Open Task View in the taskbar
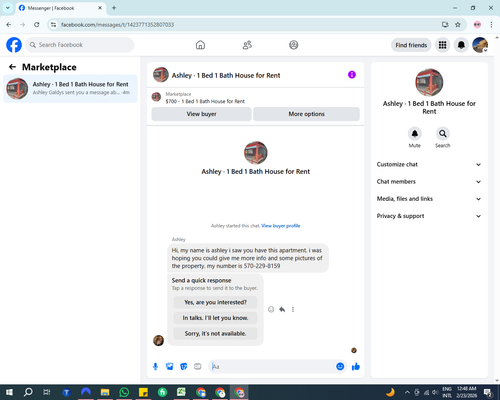Viewport: 500px width, 400px height. click(x=47, y=392)
